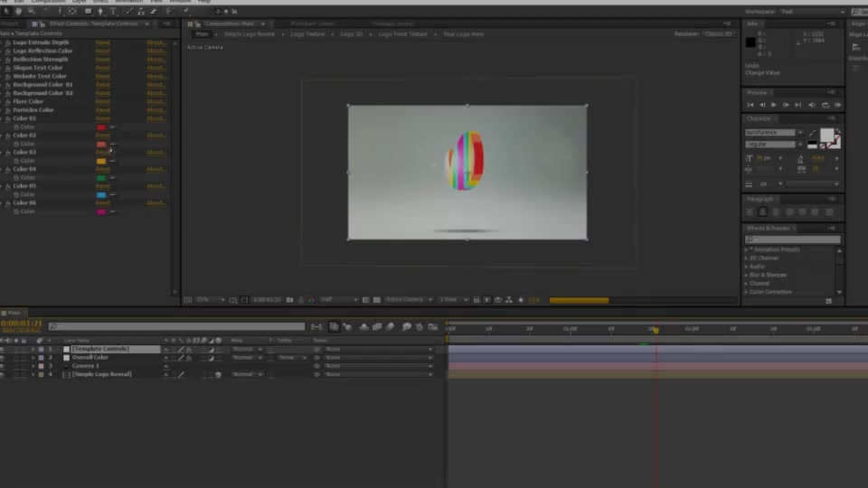Viewport: 868px width, 488px height.
Task: Expand the Animation Presets folder
Action: (x=746, y=249)
